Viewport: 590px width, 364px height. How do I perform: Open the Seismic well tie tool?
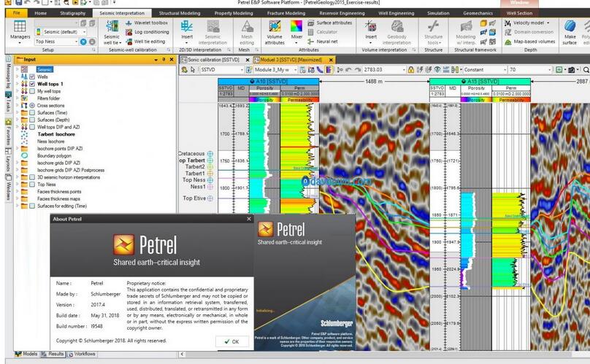click(112, 32)
